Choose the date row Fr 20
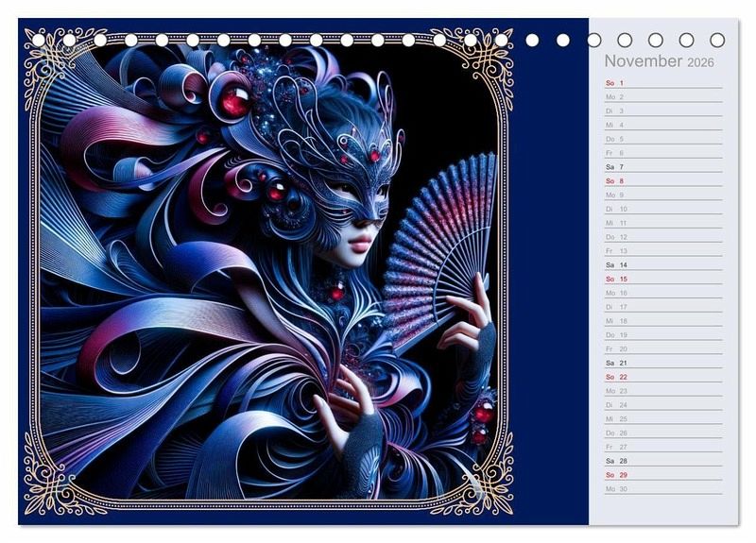Screen dimensions: 756x543 click(x=663, y=348)
